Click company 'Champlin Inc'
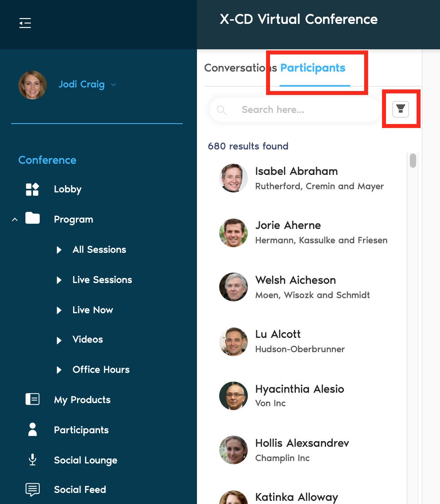The height and width of the screenshot is (504, 440). (x=283, y=458)
